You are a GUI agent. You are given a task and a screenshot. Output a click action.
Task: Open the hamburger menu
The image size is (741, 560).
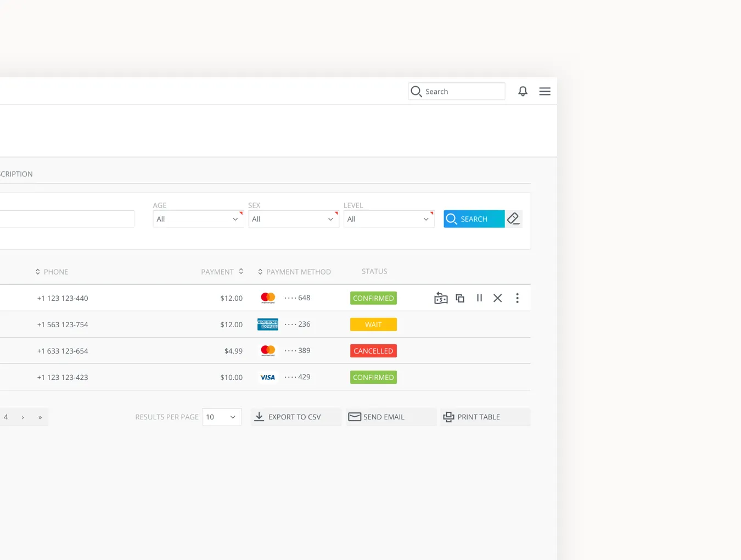[x=544, y=91]
